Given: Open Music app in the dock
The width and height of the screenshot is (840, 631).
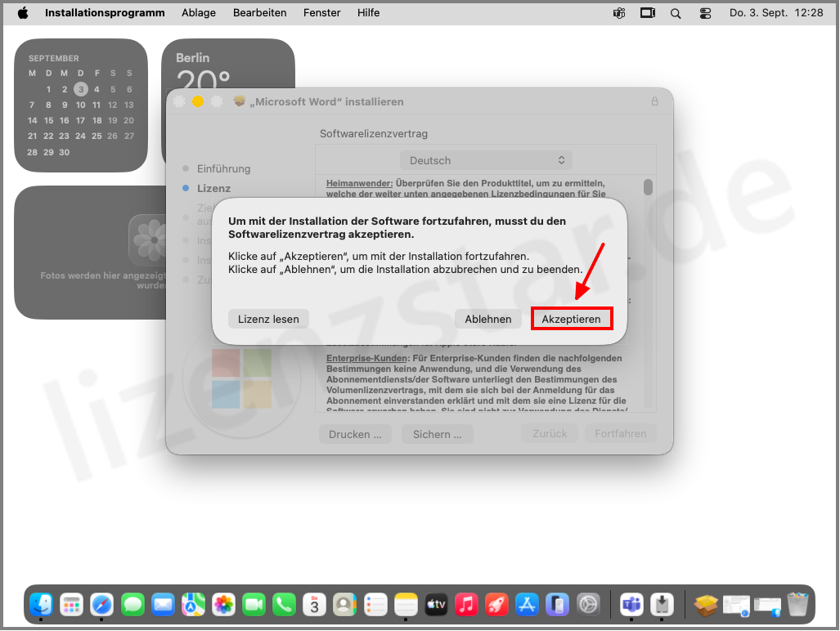Looking at the screenshot, I should click(x=466, y=605).
